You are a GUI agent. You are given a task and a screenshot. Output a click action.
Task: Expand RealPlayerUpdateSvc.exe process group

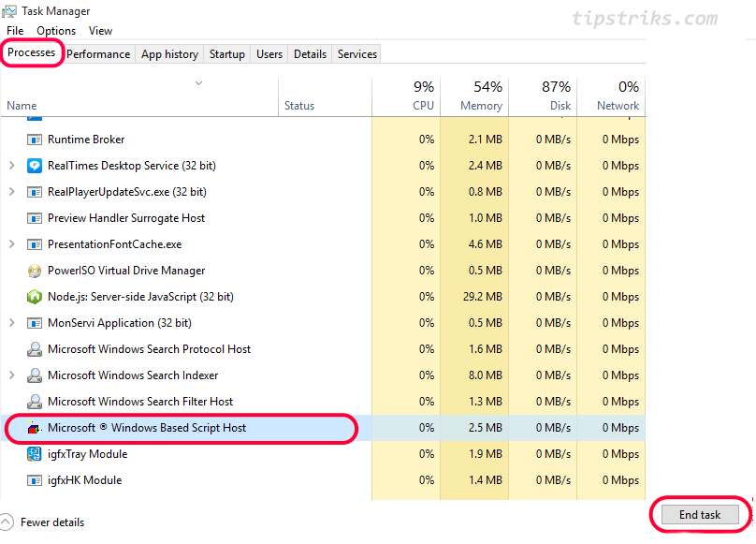tap(12, 192)
